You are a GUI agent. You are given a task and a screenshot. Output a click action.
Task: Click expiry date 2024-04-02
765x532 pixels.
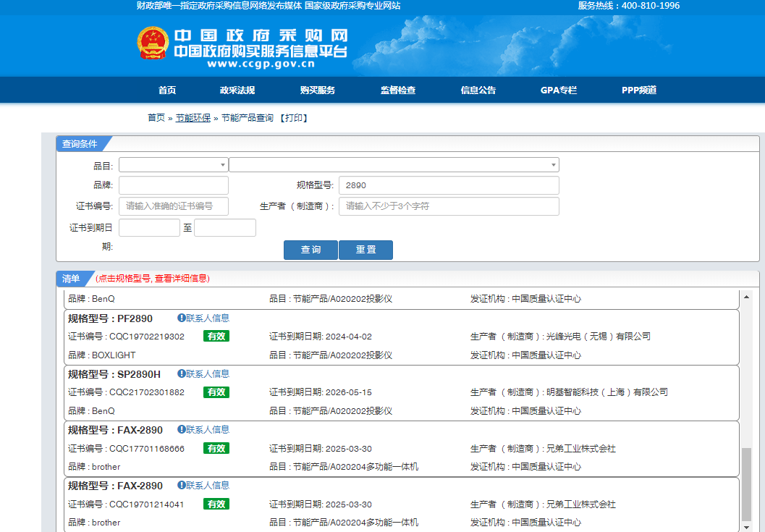click(348, 337)
